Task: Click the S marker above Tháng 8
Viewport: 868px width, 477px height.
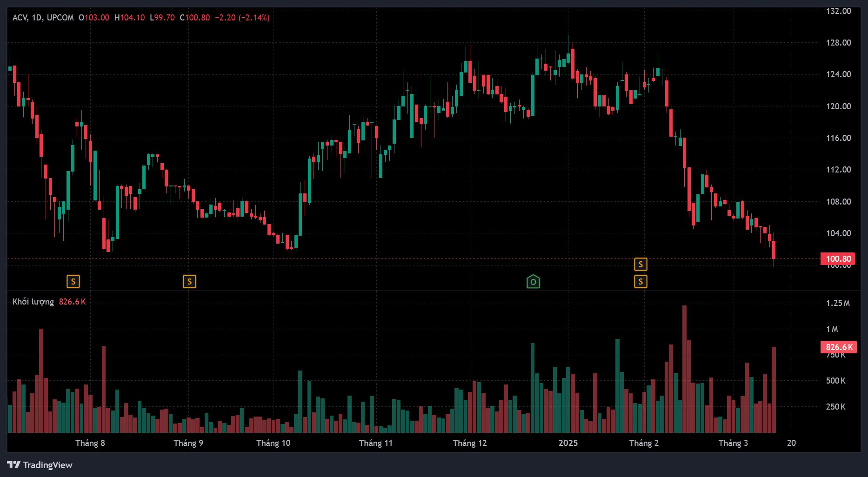Action: coord(73,281)
